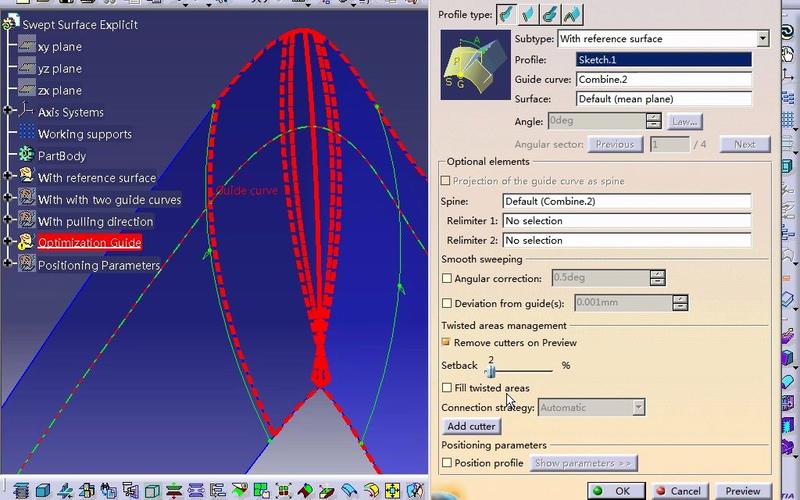Enable Fill twisted areas checkbox
The height and width of the screenshot is (500, 800).
(447, 388)
